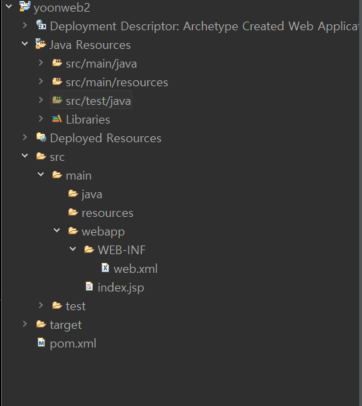Click the index.jsp file icon
Viewport: 362px width, 406px height.
tap(89, 286)
